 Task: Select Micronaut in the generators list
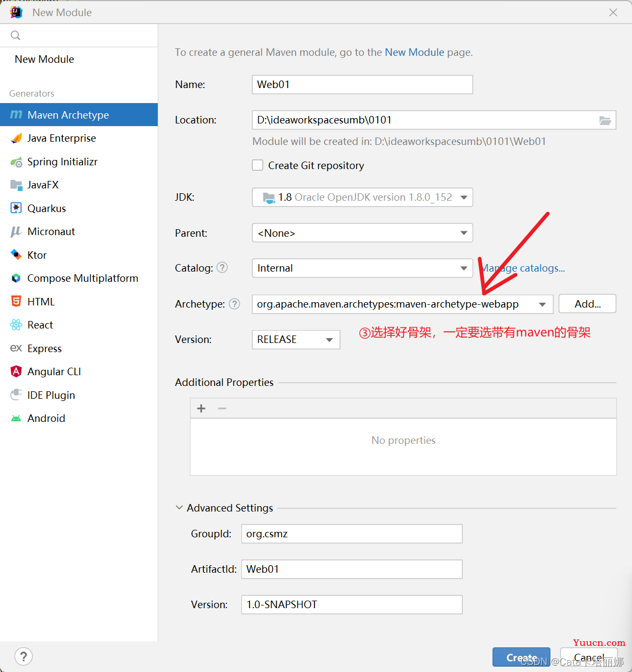79,231
